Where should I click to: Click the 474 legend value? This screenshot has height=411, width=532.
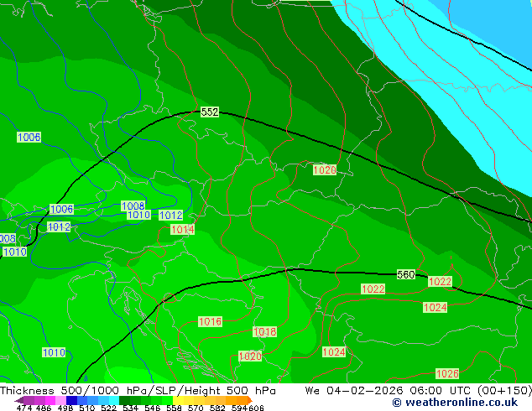pyautogui.click(x=24, y=408)
